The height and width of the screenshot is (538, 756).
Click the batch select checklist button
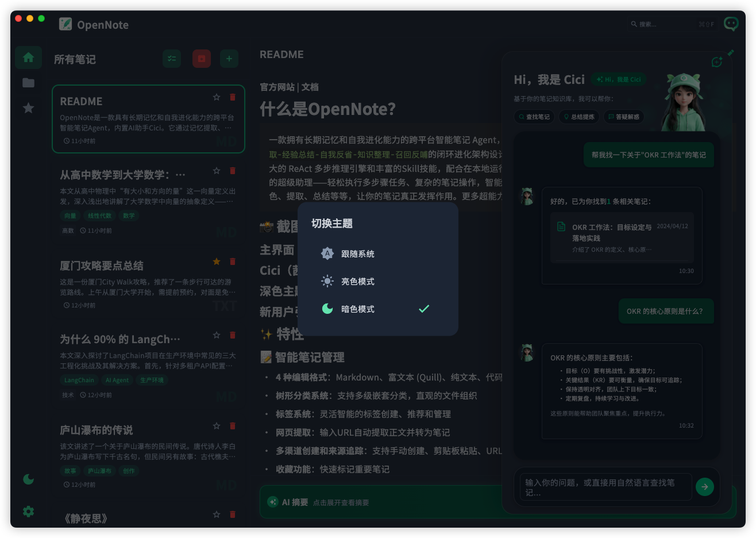click(172, 59)
